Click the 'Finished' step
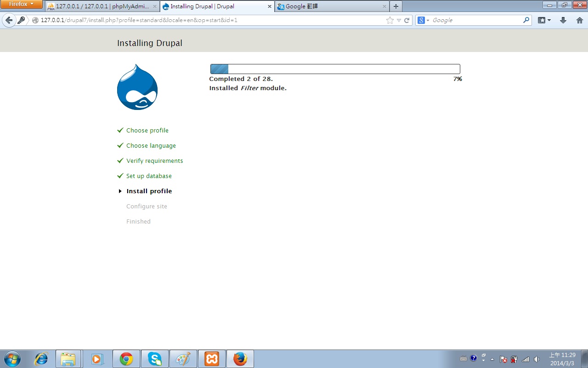Viewport: 588px width, 368px height. pyautogui.click(x=138, y=222)
